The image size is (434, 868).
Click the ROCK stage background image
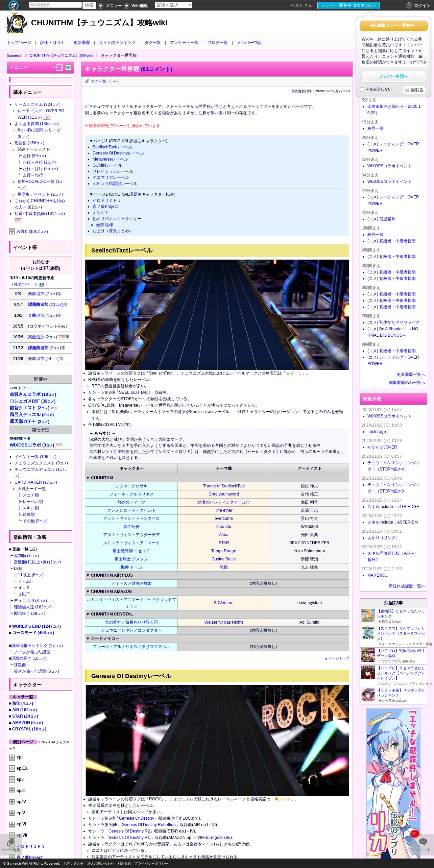tap(217, 740)
